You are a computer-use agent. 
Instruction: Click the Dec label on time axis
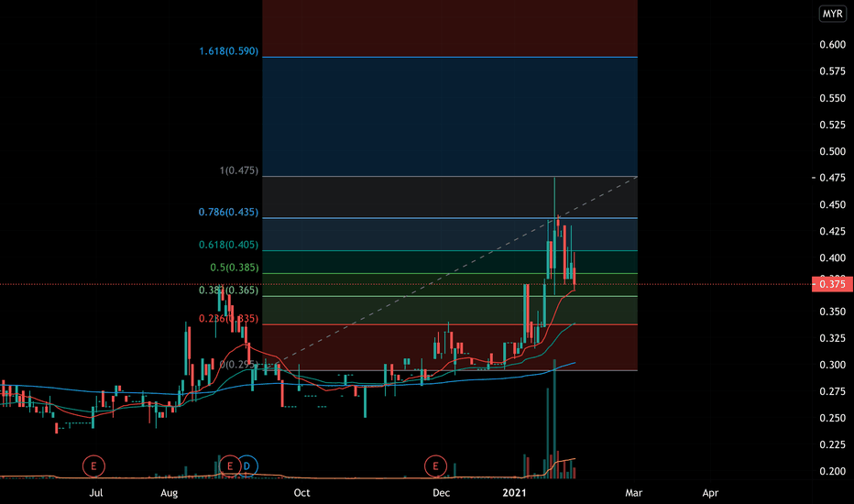coord(441,493)
